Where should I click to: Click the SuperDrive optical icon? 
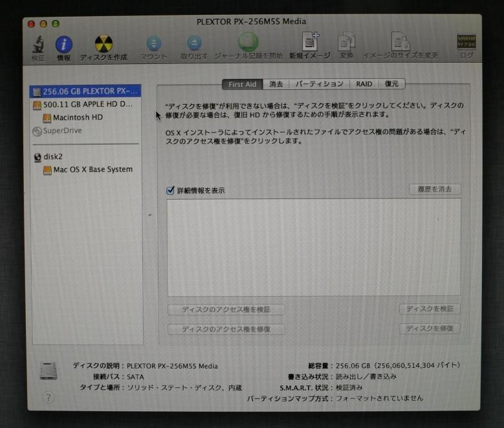click(37, 131)
